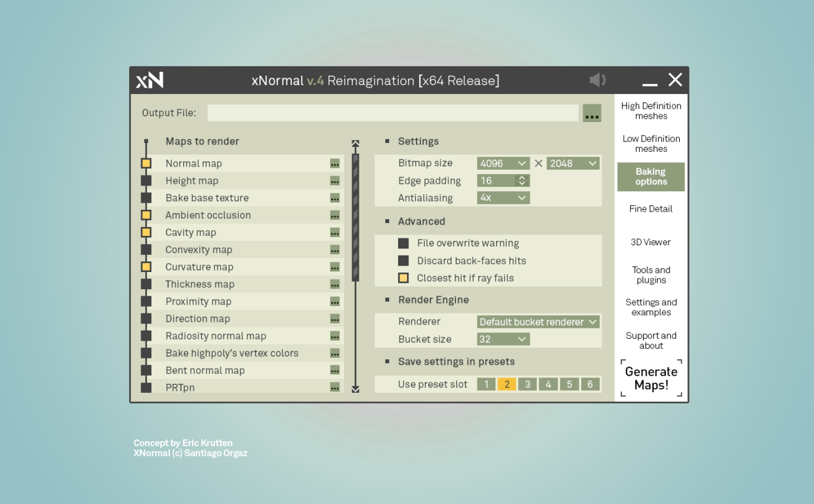
Task: Open the Bucket size dropdown
Action: (x=504, y=339)
